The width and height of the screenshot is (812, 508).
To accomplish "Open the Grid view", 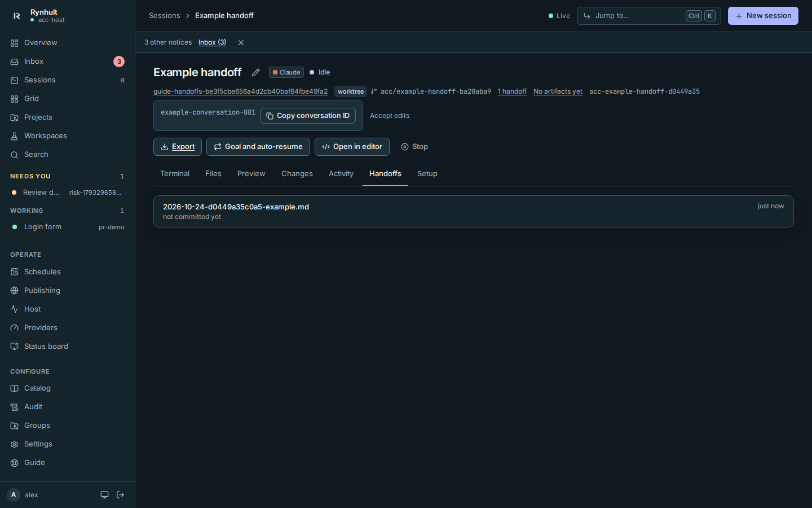I will coord(67,99).
